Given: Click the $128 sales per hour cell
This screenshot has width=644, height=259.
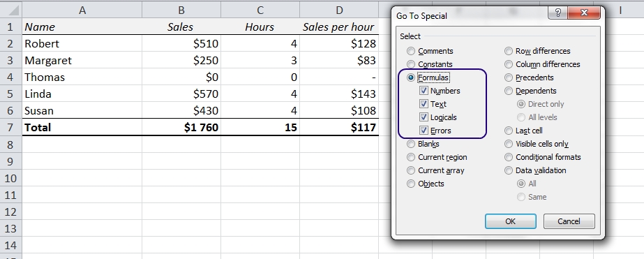Looking at the screenshot, I should [339, 43].
